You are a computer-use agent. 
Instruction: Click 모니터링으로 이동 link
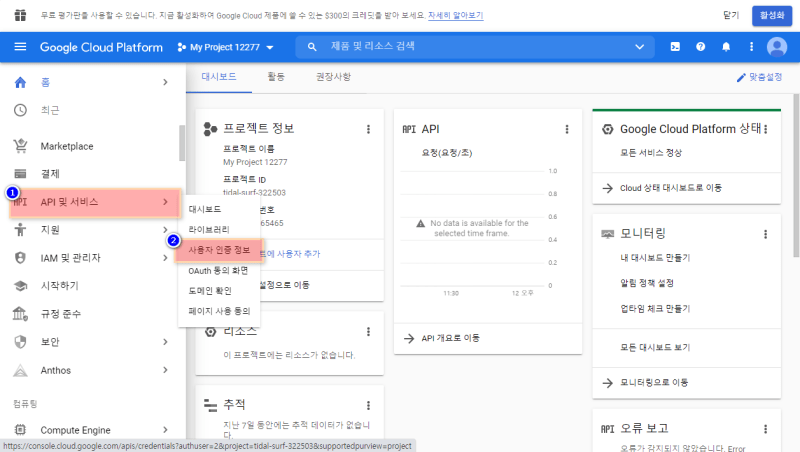[x=654, y=383]
